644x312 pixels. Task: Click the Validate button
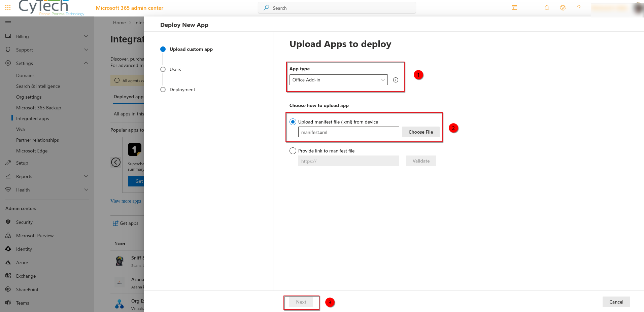point(421,161)
